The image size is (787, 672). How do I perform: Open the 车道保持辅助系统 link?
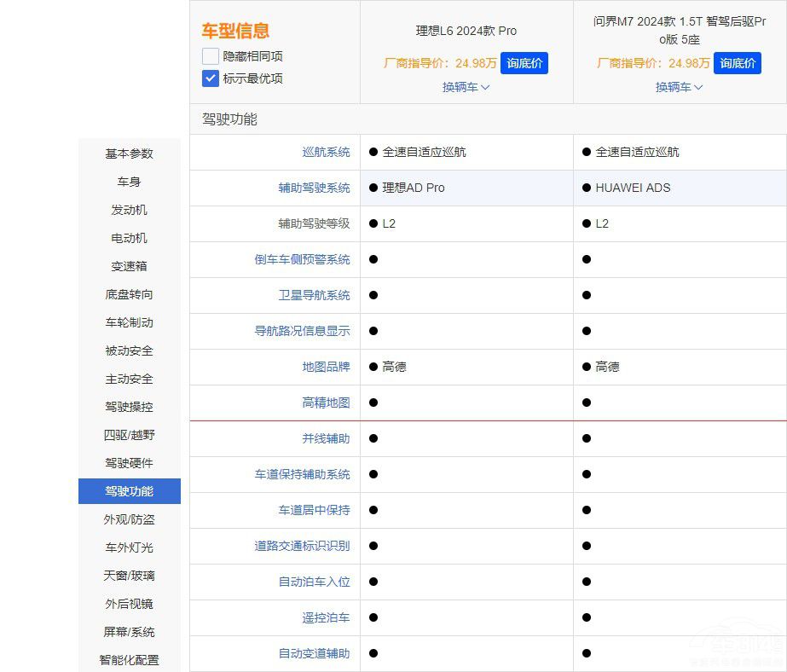coord(303,474)
